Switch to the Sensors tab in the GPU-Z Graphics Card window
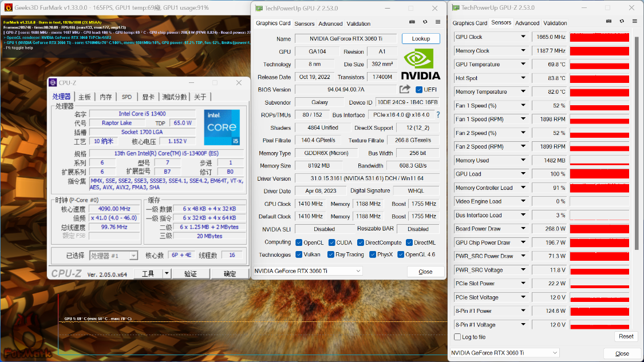 [x=305, y=24]
